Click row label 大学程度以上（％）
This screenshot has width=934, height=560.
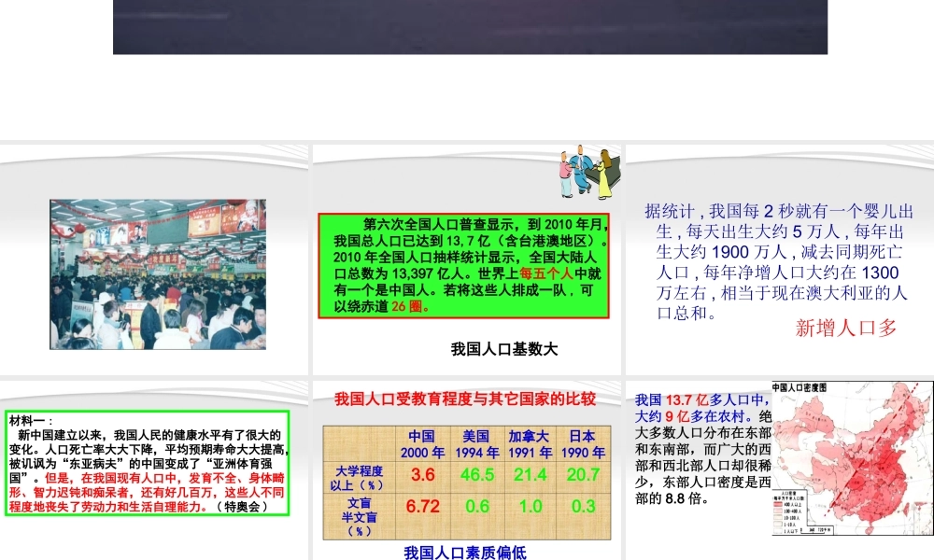(x=360, y=478)
